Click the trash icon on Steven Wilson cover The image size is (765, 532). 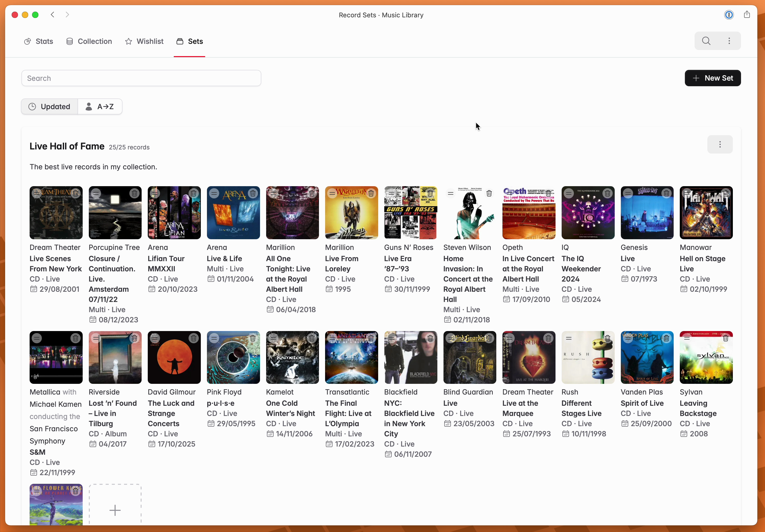[489, 193]
